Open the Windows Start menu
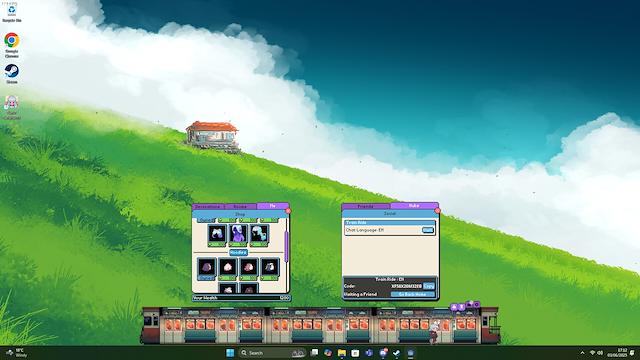The image size is (640, 360). coord(230,353)
